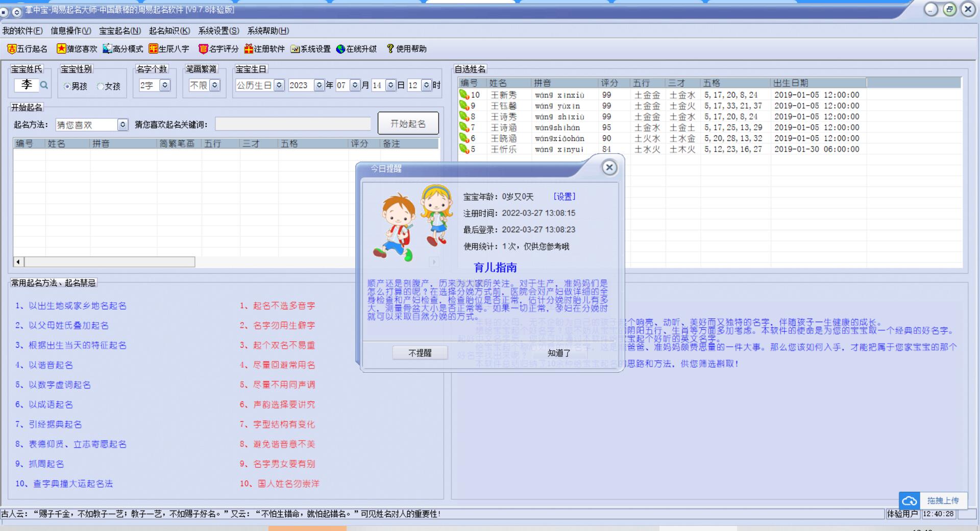The height and width of the screenshot is (531, 980).
Task: Select the 女孩 radio button
Action: [101, 86]
